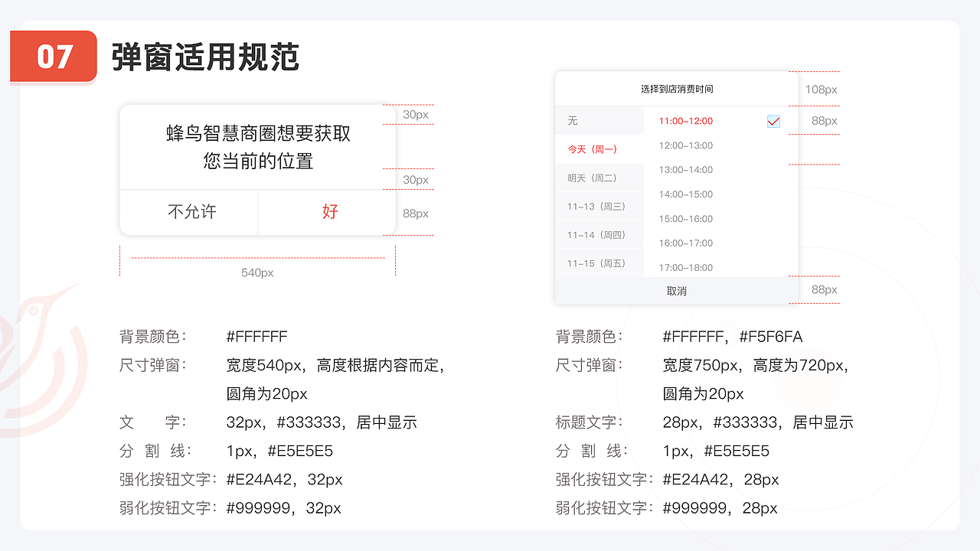980x551 pixels.
Task: Pick the 12:00–13:00 time slot
Action: [688, 145]
